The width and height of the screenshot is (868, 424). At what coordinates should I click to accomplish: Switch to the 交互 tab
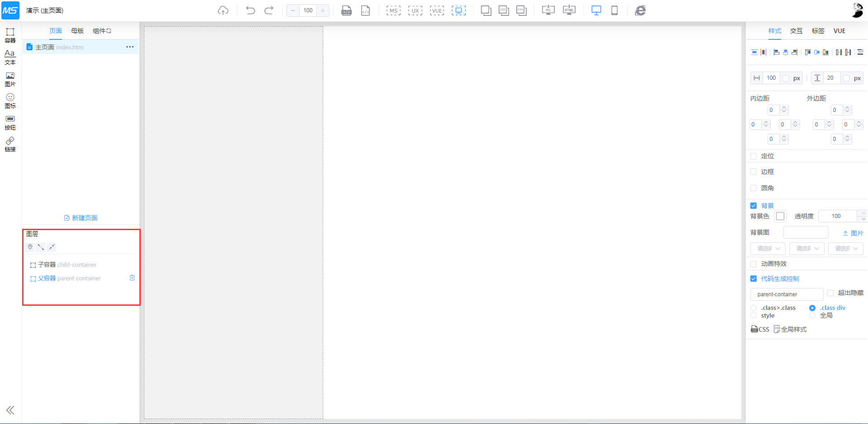tap(796, 31)
